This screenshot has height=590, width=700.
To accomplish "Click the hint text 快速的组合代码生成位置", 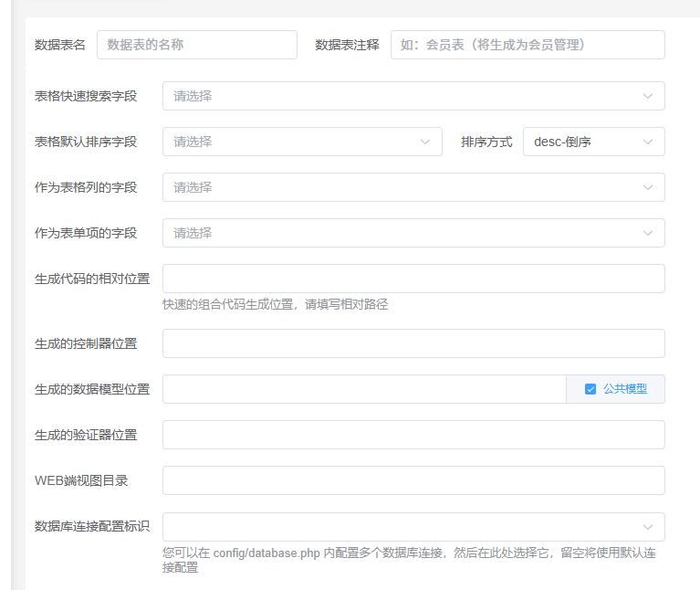I will 275,305.
